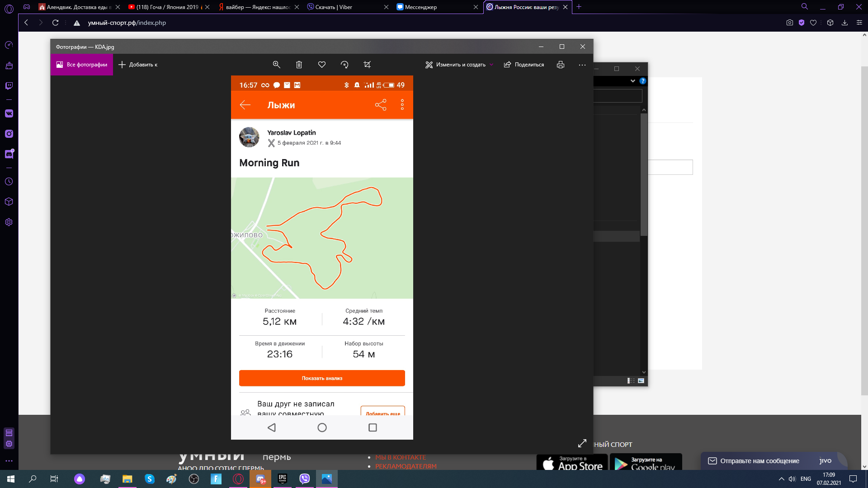Rotate the image using rotate icon

tap(344, 65)
